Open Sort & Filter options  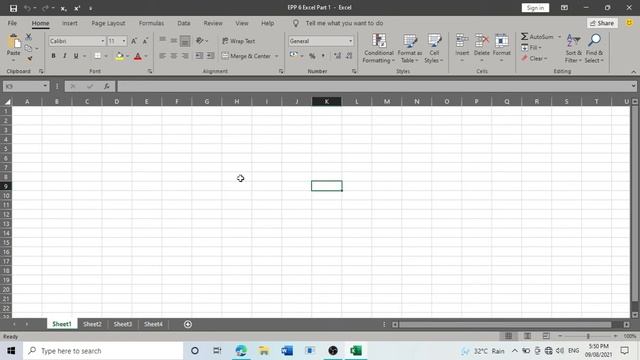pyautogui.click(x=573, y=49)
